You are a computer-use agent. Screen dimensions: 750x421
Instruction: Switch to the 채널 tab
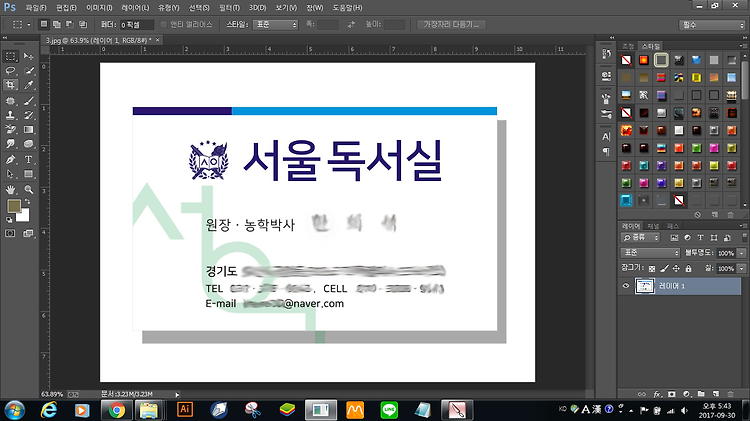tap(653, 226)
